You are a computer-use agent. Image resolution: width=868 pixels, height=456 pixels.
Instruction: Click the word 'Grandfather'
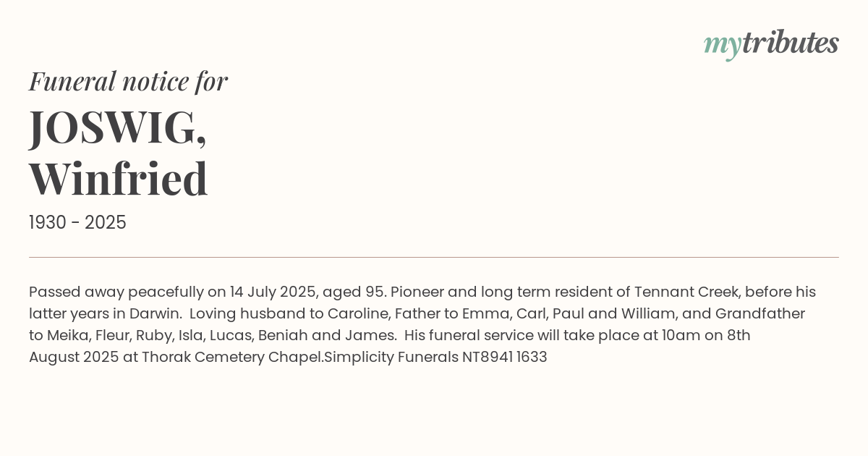pyautogui.click(x=759, y=314)
